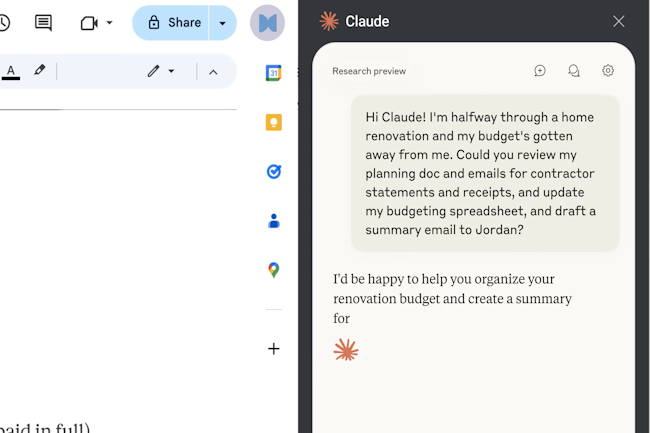Open the account profile avatar
Viewport: 650px width, 433px height.
267,23
